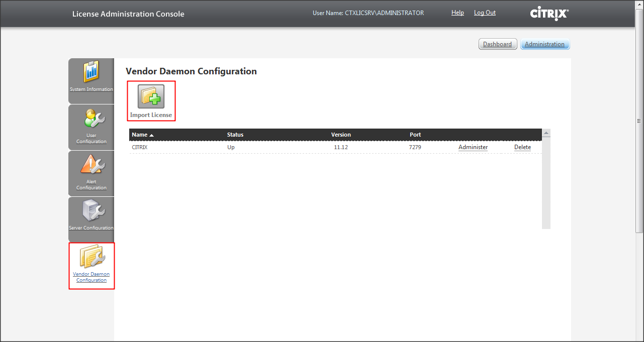
Task: Click the Import License icon
Action: pyautogui.click(x=151, y=97)
